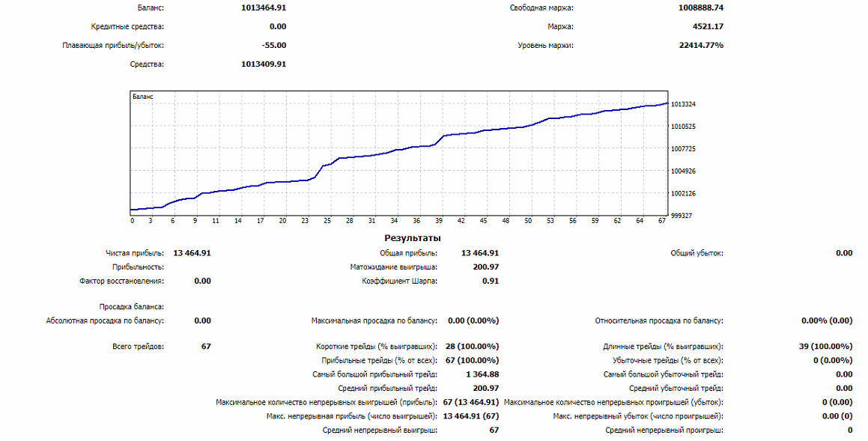Click the trade number 39 on chart axis

438,220
